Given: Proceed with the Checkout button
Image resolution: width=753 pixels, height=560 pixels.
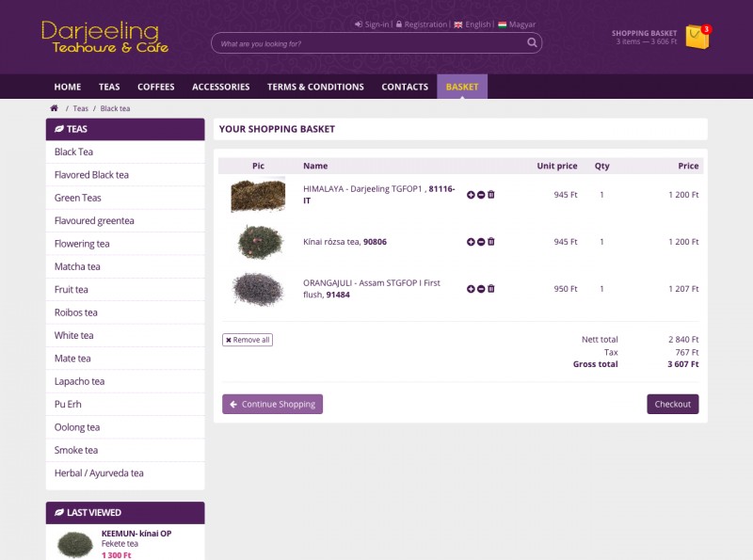Looking at the screenshot, I should point(672,404).
